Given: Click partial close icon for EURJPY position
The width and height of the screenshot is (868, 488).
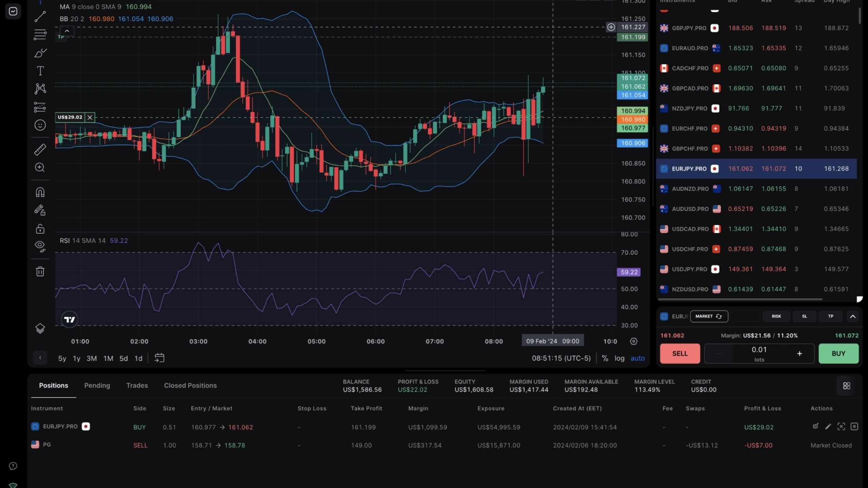Looking at the screenshot, I should pyautogui.click(x=841, y=426).
